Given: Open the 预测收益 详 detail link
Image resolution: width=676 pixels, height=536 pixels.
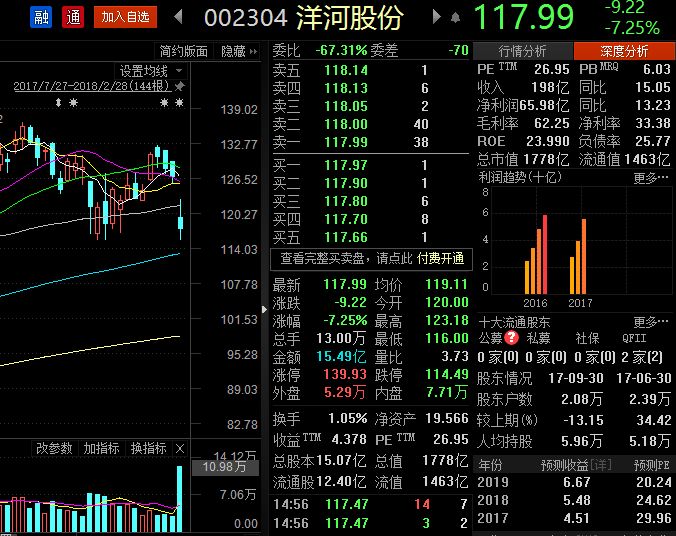Looking at the screenshot, I should (x=601, y=465).
